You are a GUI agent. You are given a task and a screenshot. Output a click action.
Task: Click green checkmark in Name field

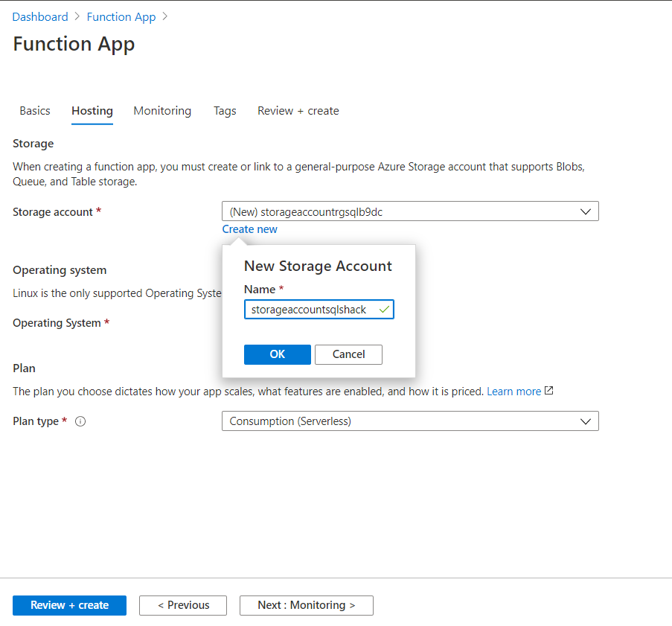384,309
